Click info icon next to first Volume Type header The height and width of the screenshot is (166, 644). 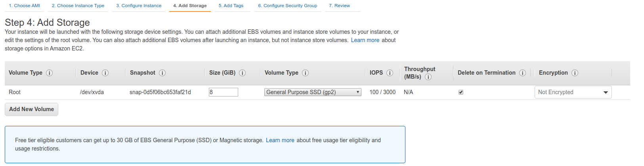[50, 73]
